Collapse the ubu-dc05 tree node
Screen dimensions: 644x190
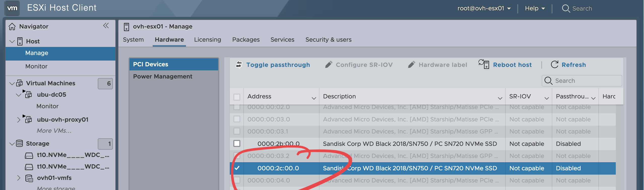18,95
